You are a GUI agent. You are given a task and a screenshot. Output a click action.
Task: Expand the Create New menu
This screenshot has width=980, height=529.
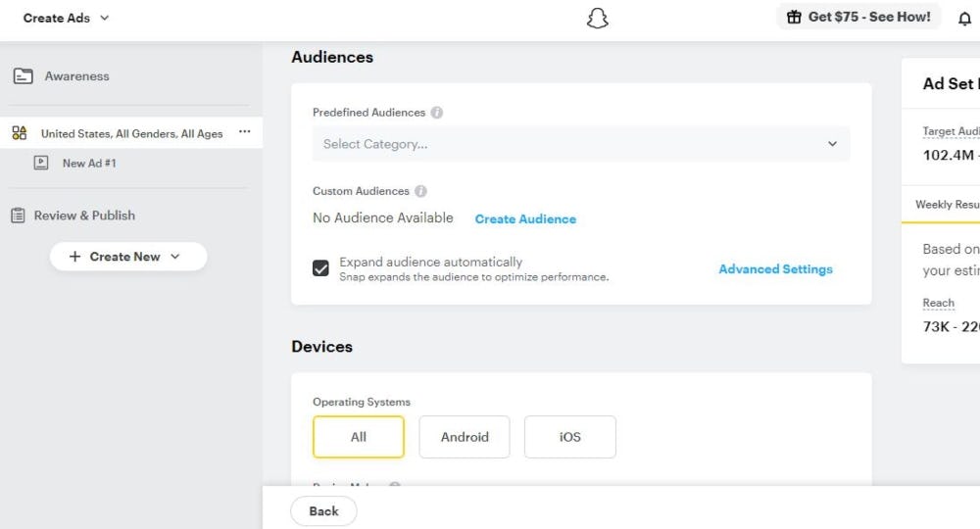click(x=128, y=257)
